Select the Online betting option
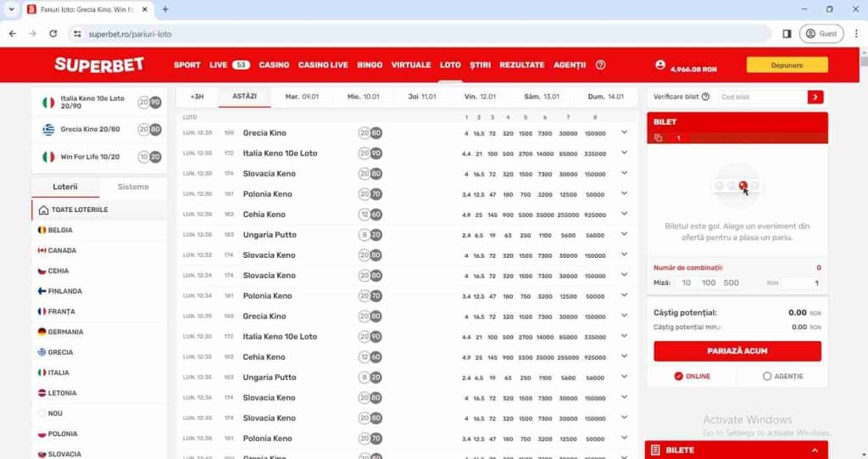Image resolution: width=868 pixels, height=459 pixels. point(693,377)
